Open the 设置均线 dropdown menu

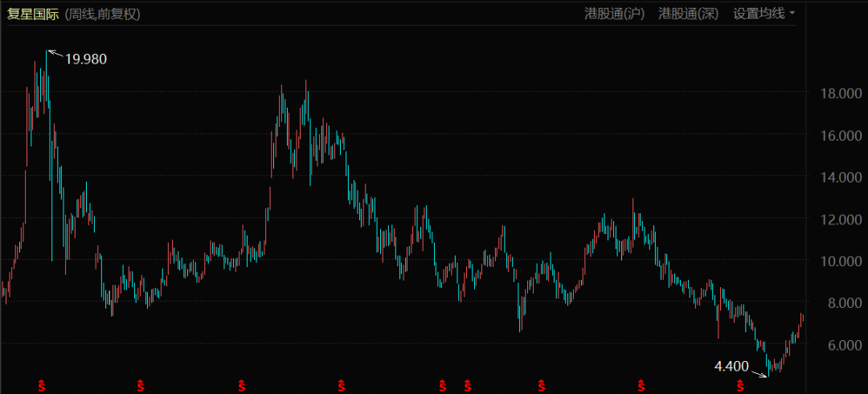pyautogui.click(x=759, y=14)
